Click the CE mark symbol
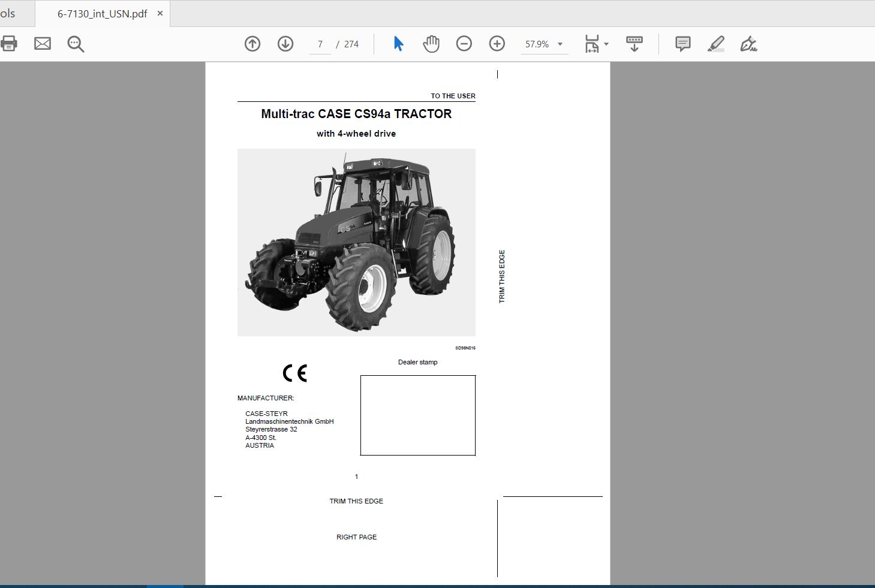Viewport: 875px width, 588px height. click(295, 373)
